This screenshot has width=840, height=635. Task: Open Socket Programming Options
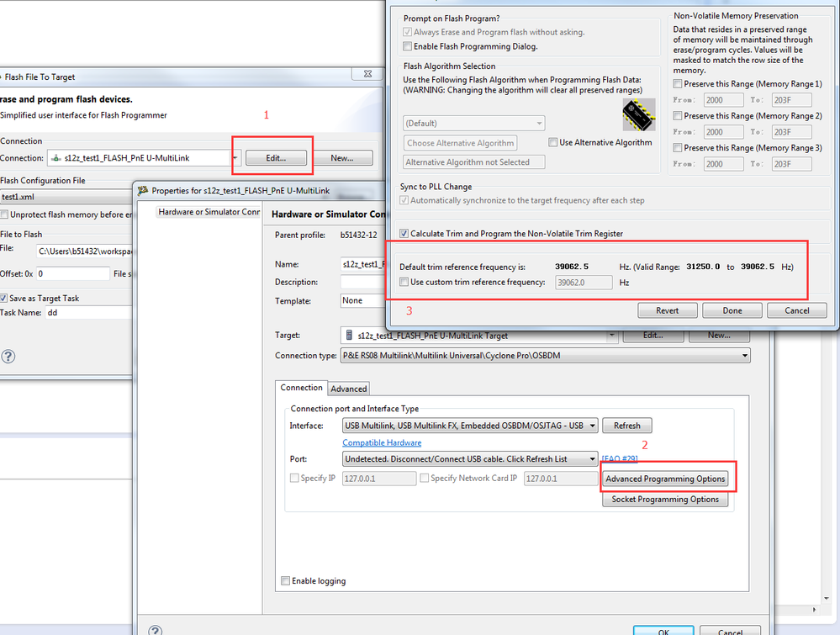point(665,499)
